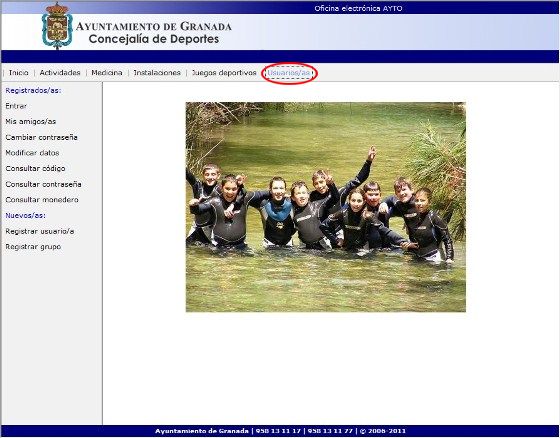560x438 pixels.
Task: Click the group photo in the river
Action: [326, 207]
